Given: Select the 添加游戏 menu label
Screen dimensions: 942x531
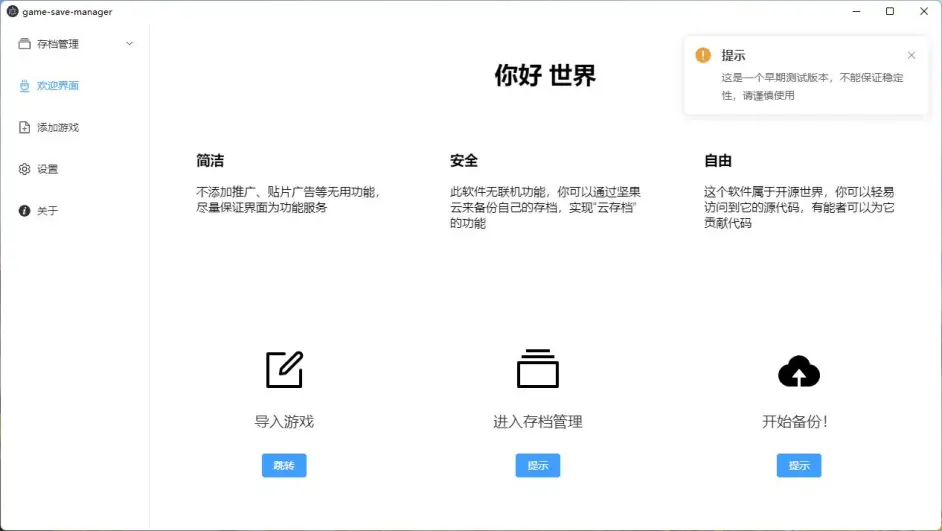Looking at the screenshot, I should click(x=58, y=128).
